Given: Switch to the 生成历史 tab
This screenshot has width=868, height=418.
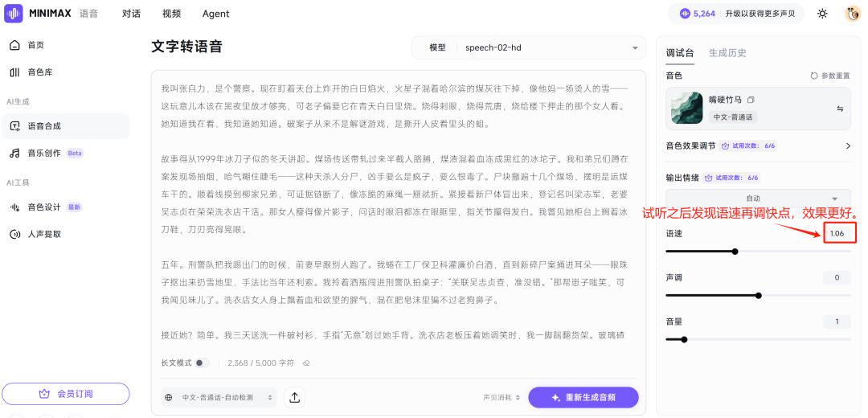Looking at the screenshot, I should coord(727,52).
